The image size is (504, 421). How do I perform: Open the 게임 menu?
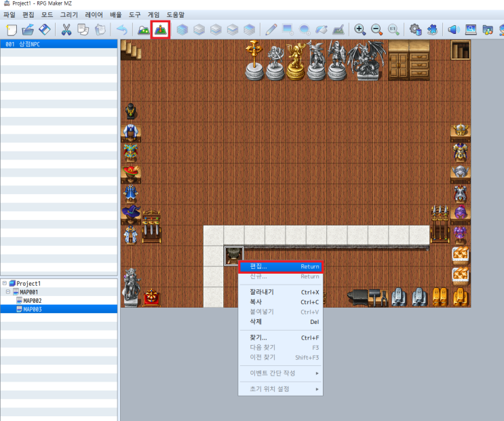pyautogui.click(x=154, y=15)
